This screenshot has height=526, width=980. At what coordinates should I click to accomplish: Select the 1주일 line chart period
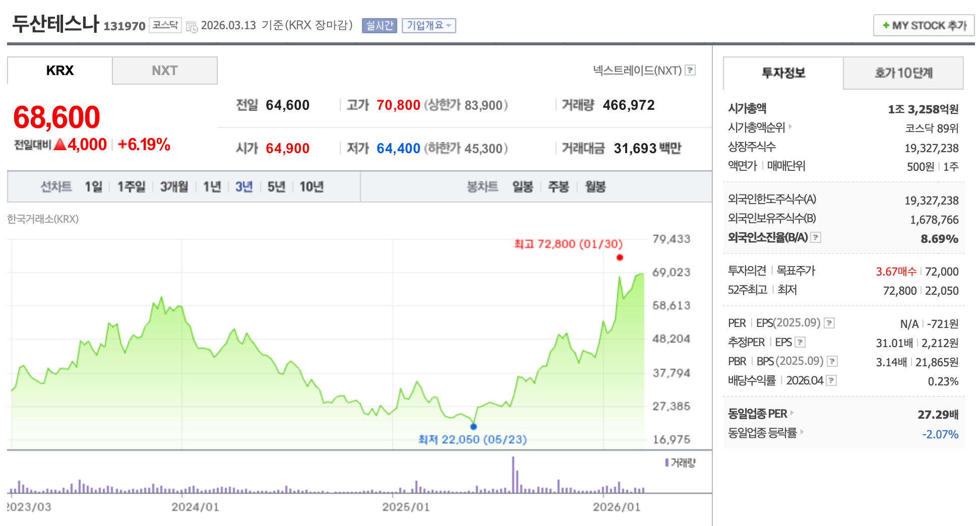(132, 187)
